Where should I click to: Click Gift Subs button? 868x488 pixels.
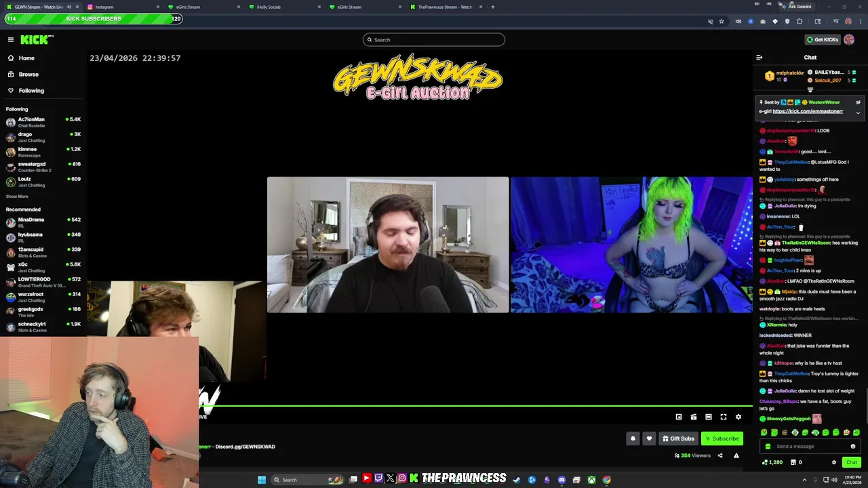tap(678, 439)
